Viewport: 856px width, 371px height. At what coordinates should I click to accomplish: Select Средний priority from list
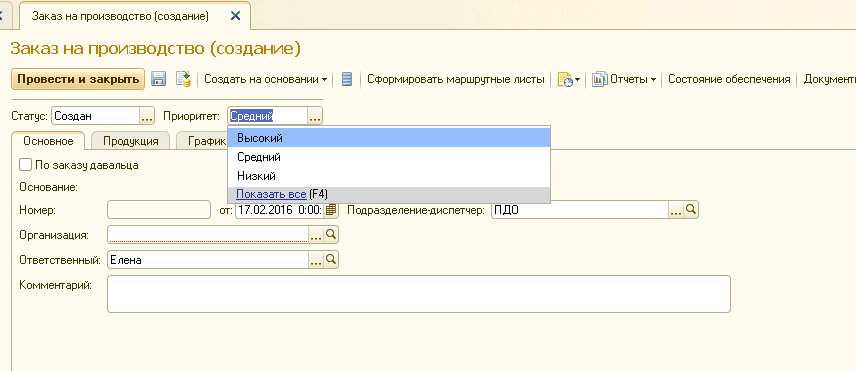click(389, 157)
